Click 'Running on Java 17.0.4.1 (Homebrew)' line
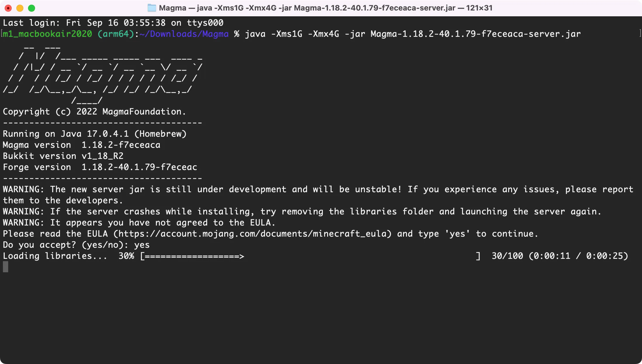 (x=95, y=134)
